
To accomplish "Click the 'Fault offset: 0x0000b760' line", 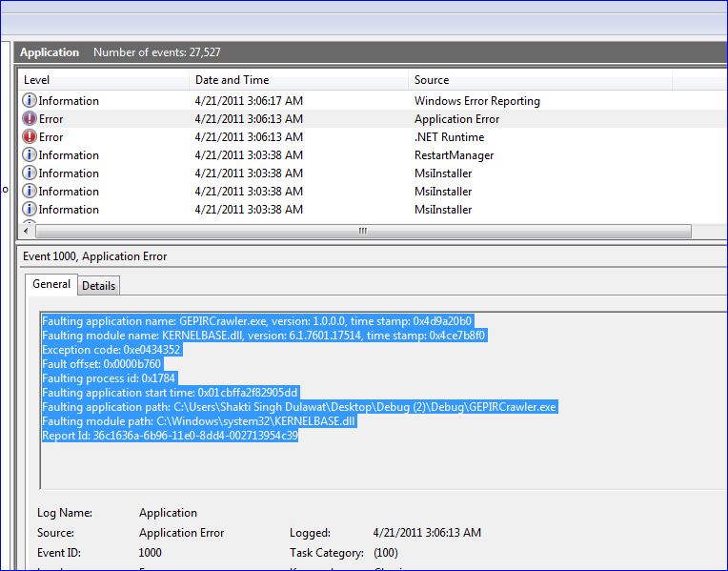I will (102, 364).
